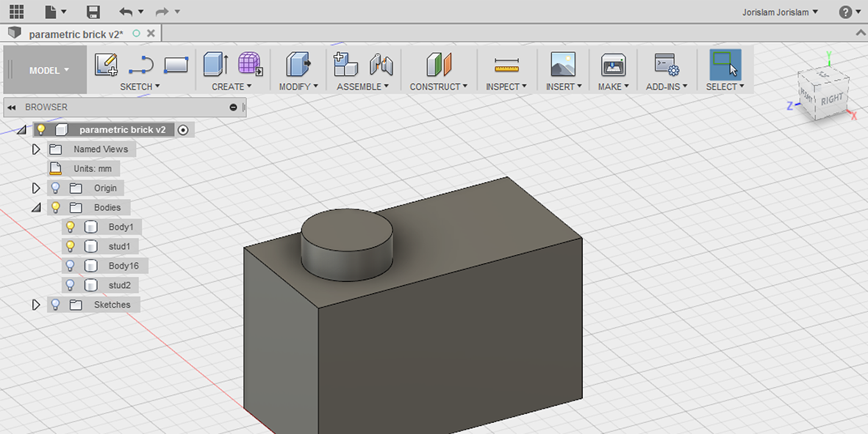Screen dimensions: 868x434
Task: Open the File menu icon
Action: pyautogui.click(x=51, y=11)
